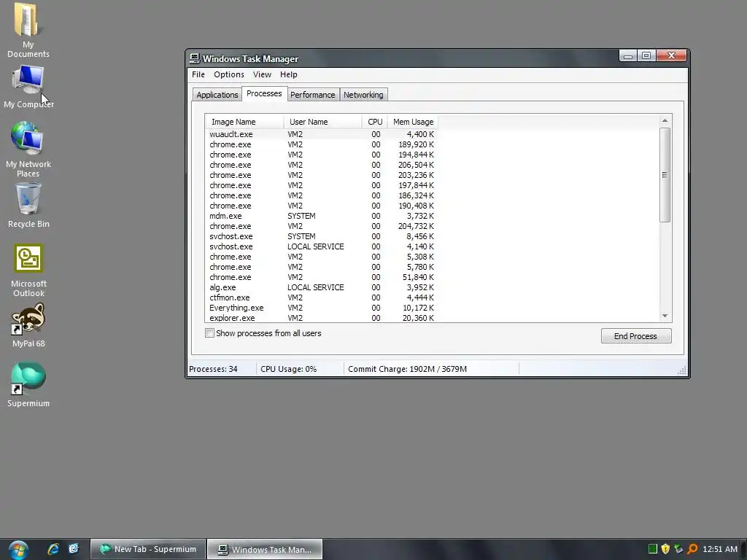Image resolution: width=747 pixels, height=560 pixels.
Task: Open the View menu
Action: 262,74
